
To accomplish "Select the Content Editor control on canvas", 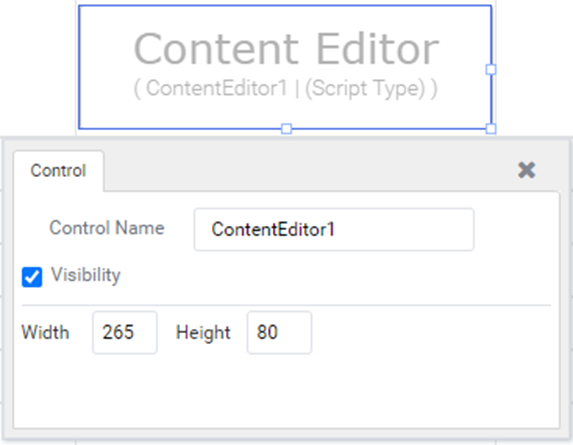I will tap(285, 67).
